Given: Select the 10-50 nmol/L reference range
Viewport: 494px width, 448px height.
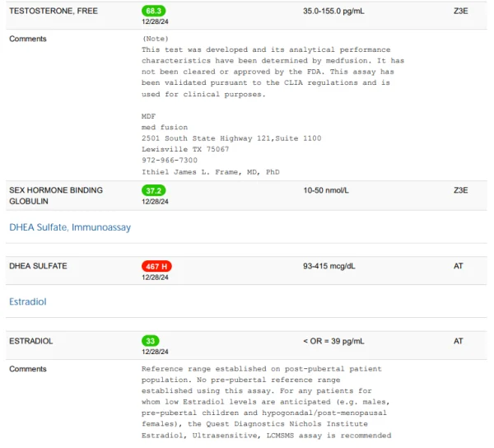Looking at the screenshot, I should point(326,190).
